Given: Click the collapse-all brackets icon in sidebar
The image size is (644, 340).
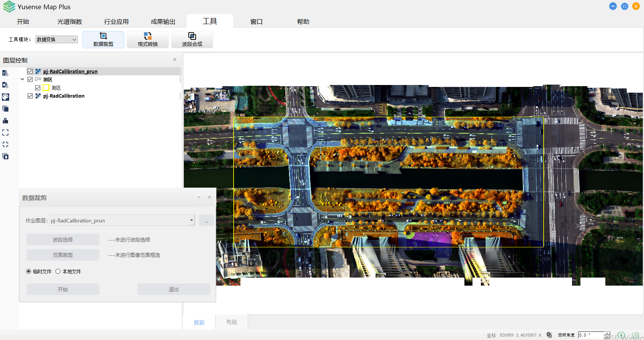Looking at the screenshot, I should (x=5, y=144).
